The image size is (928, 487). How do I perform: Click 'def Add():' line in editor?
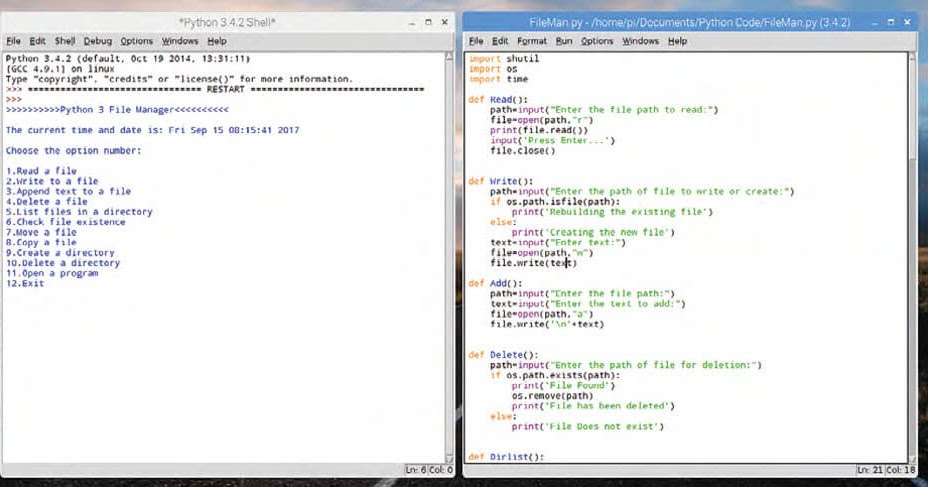(x=496, y=283)
